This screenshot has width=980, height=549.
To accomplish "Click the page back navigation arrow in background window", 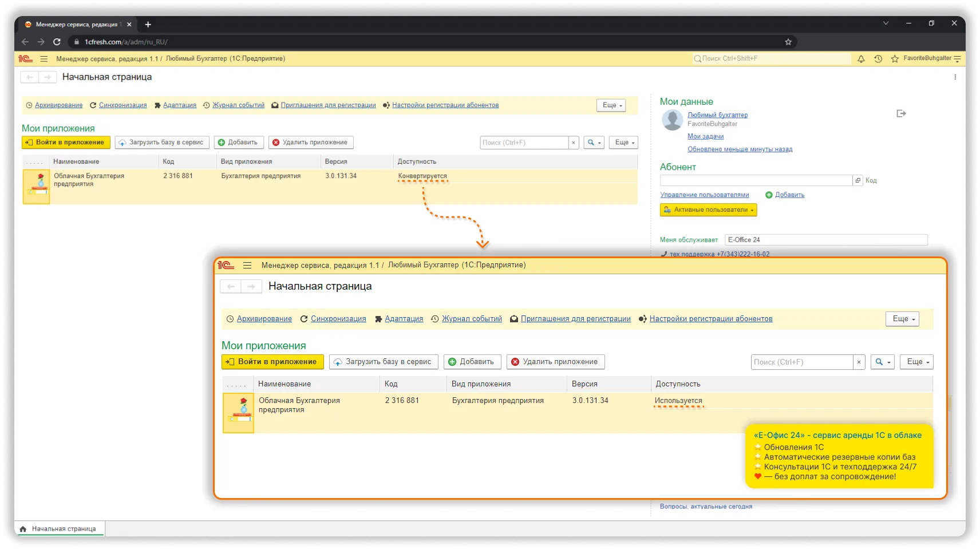I will pyautogui.click(x=30, y=77).
